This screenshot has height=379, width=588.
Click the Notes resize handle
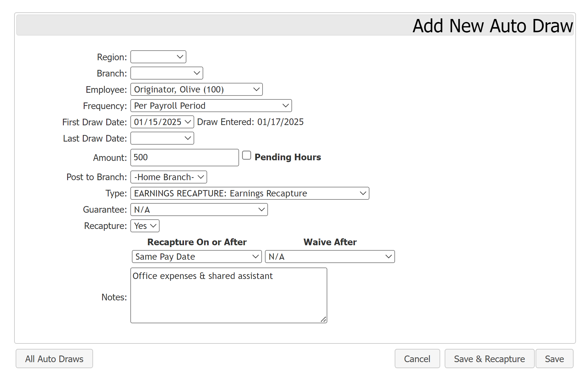pyautogui.click(x=323, y=320)
